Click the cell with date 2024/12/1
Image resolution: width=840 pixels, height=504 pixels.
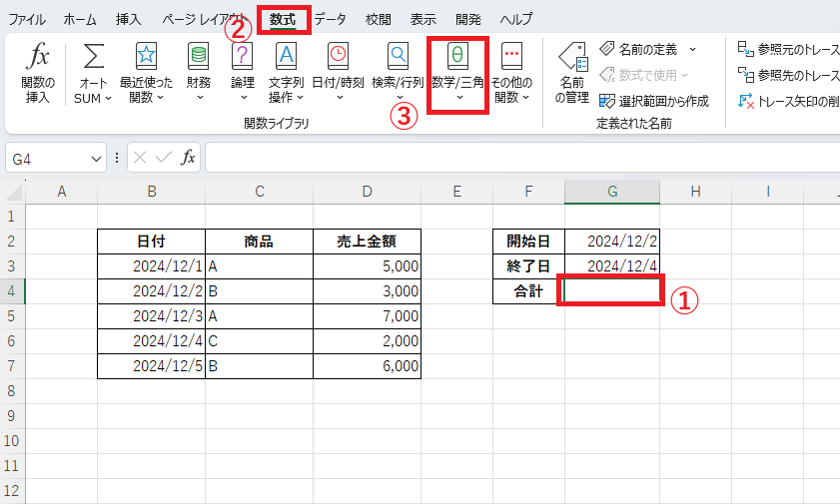(x=152, y=266)
